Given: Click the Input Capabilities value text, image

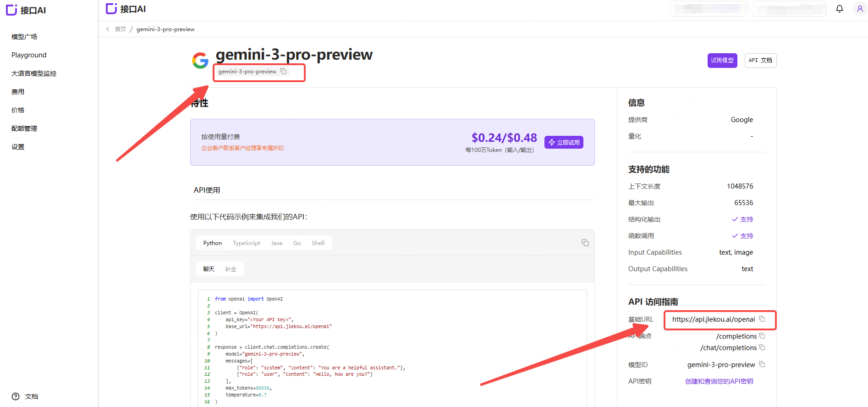Looking at the screenshot, I should (736, 252).
